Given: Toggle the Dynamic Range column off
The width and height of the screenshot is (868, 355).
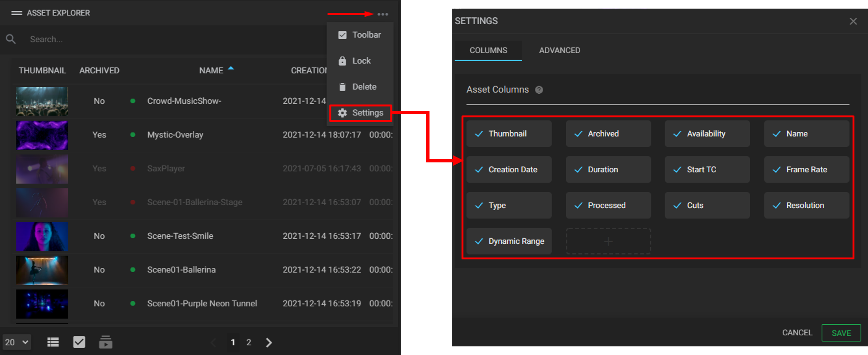Looking at the screenshot, I should [x=479, y=241].
